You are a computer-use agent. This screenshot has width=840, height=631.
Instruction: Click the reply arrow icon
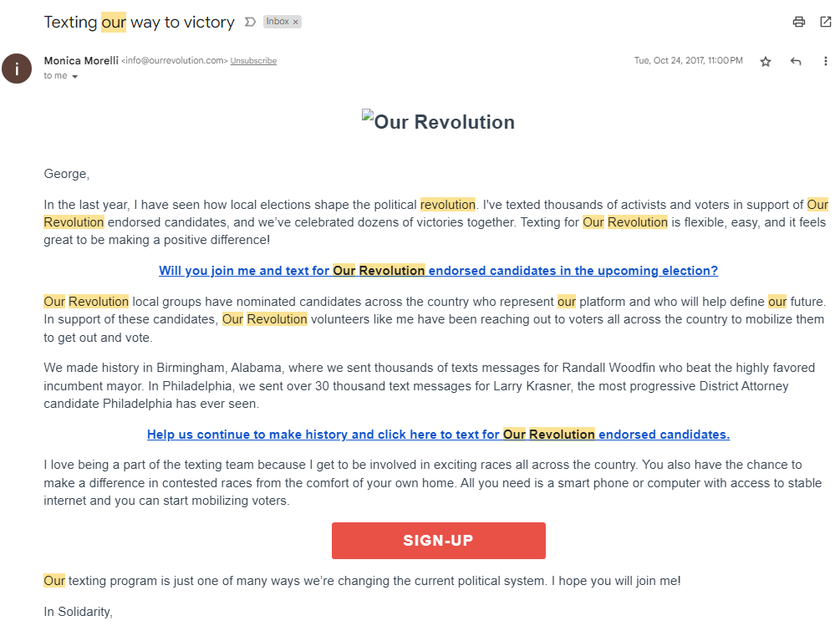(x=796, y=61)
